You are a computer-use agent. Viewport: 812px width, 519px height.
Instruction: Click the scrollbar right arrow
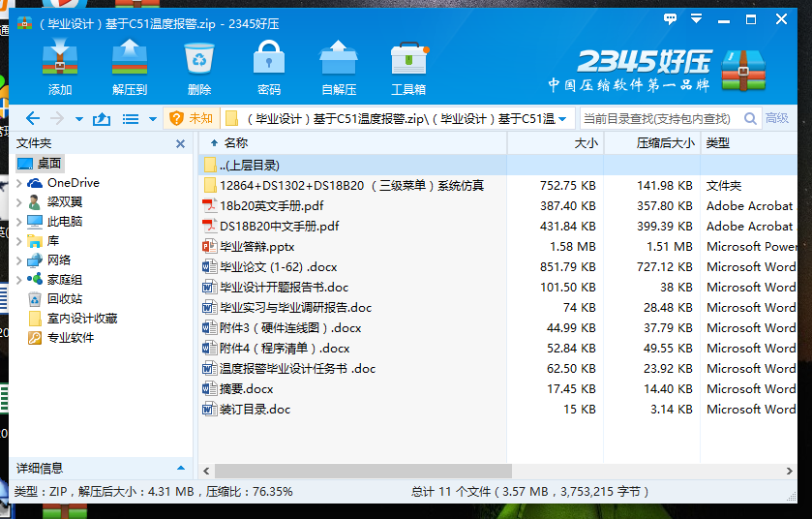pos(789,471)
